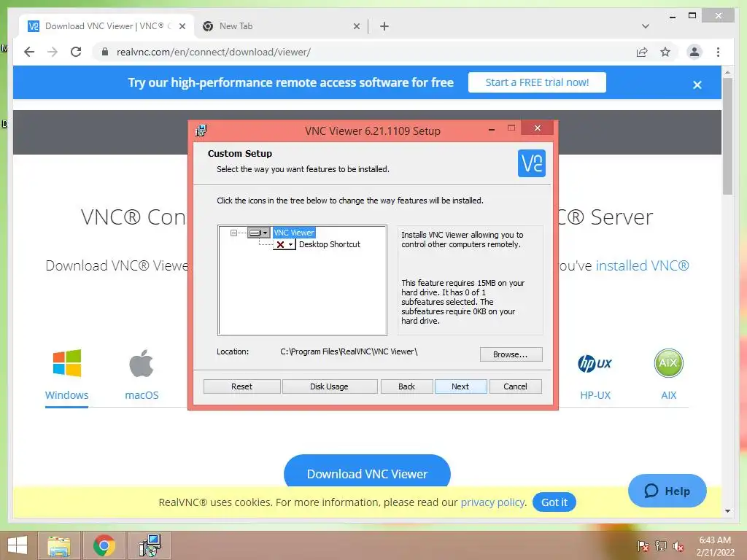Click the Browse... button
This screenshot has width=747, height=560.
click(511, 354)
